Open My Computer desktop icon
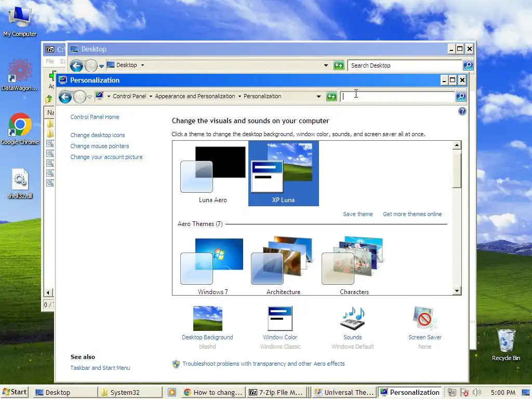Viewport: 532px width, 399px height. [x=20, y=20]
